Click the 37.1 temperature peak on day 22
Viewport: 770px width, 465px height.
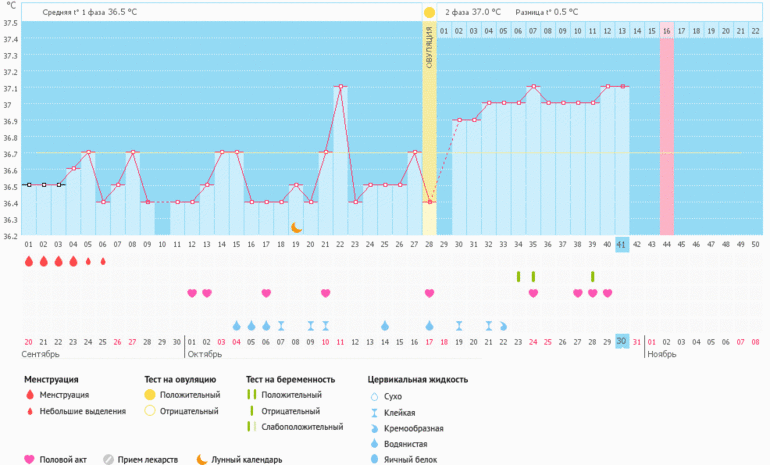coord(341,86)
